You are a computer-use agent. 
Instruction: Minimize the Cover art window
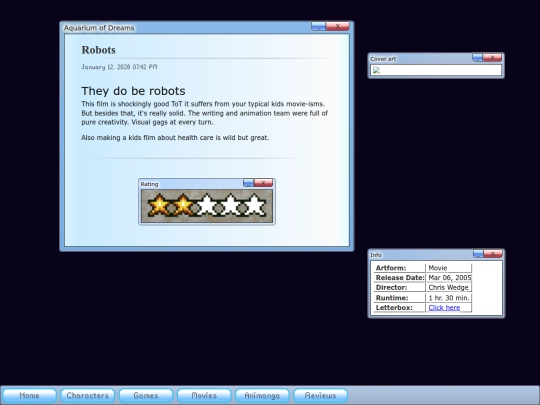pos(478,58)
